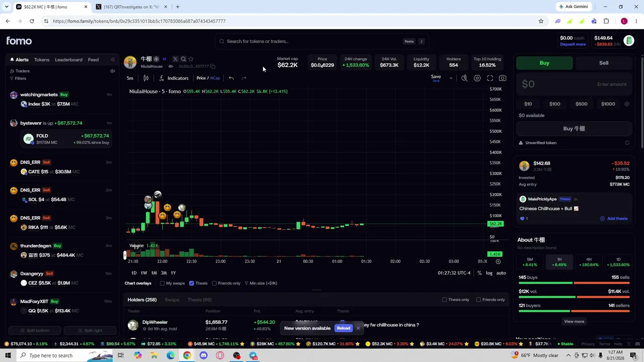Screen dimensions: 644x362
Task: Open Task View in Windows taskbar
Action: pyautogui.click(x=121, y=355)
